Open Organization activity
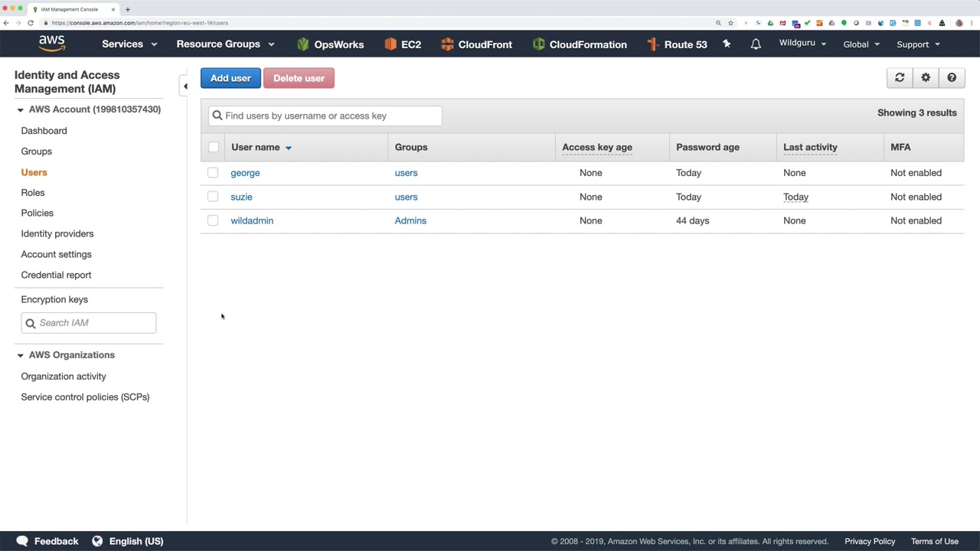 point(64,377)
